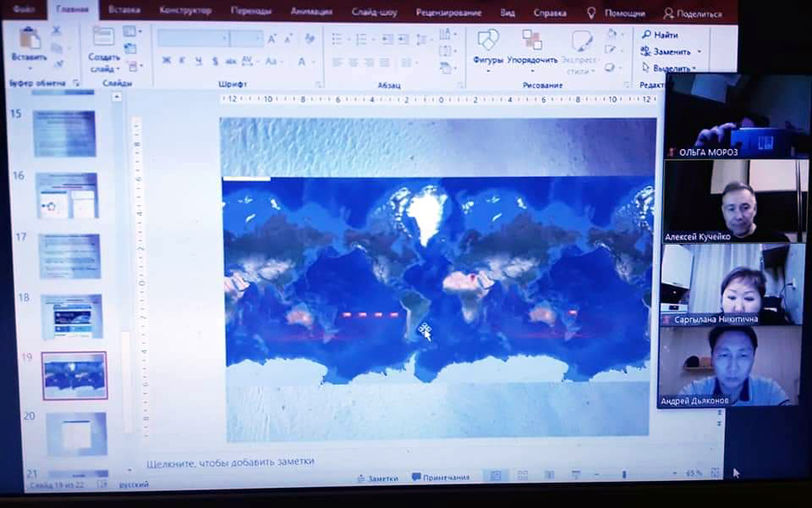Screen dimensions: 812x508
Task: Open the Вставка (Insert) ribbon tab
Action: coord(124,11)
